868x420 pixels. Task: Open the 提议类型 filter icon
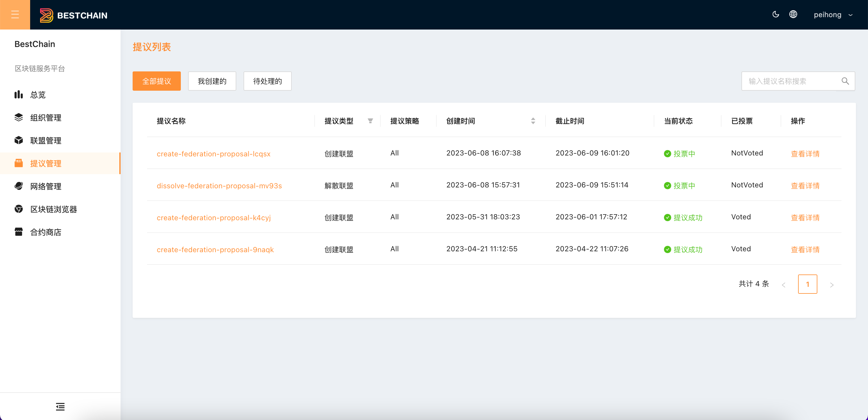tap(370, 121)
